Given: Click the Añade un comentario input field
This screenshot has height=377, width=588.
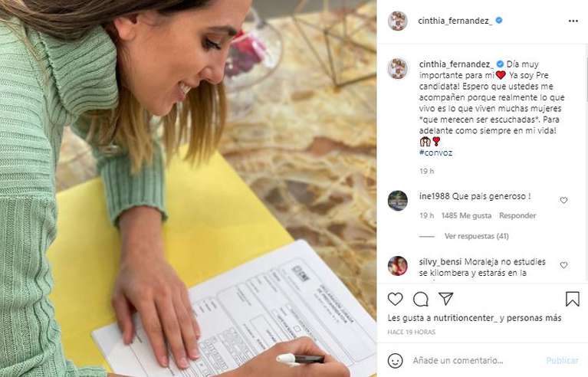Looking at the screenshot, I should 476,360.
